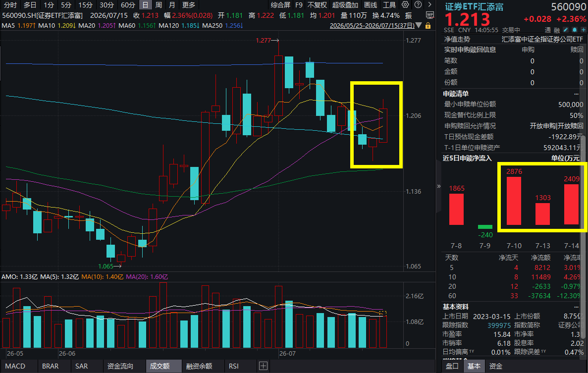Switch to the MACD indicator tab
This screenshot has width=588, height=373.
[15, 366]
